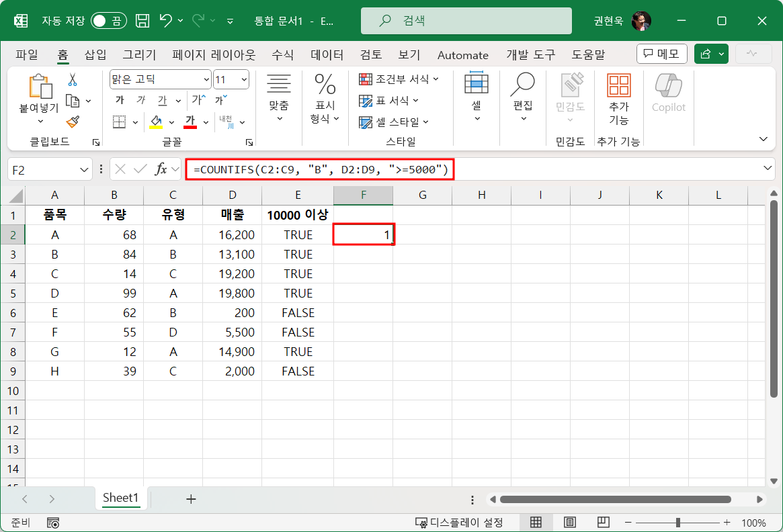The width and height of the screenshot is (783, 532).
Task: Open the font size dropdown
Action: point(245,79)
